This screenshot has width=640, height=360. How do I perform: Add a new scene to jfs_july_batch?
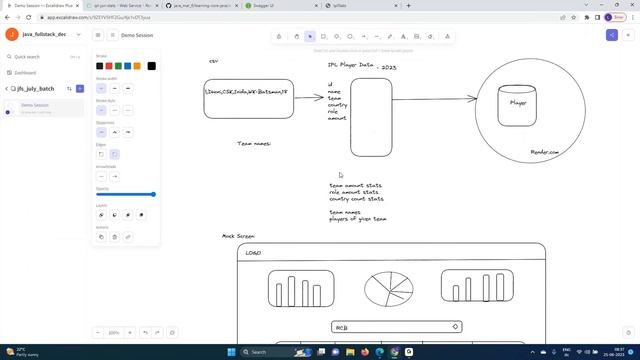80,89
